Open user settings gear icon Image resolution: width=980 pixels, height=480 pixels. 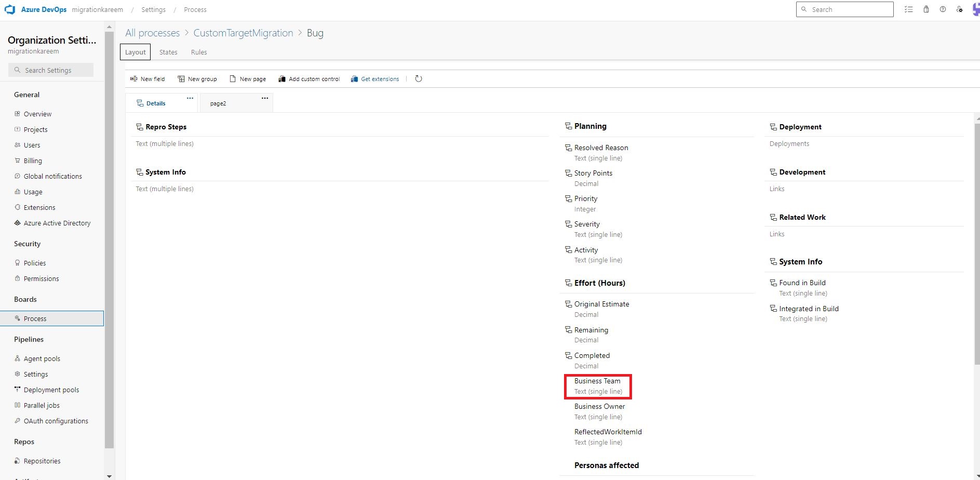960,9
